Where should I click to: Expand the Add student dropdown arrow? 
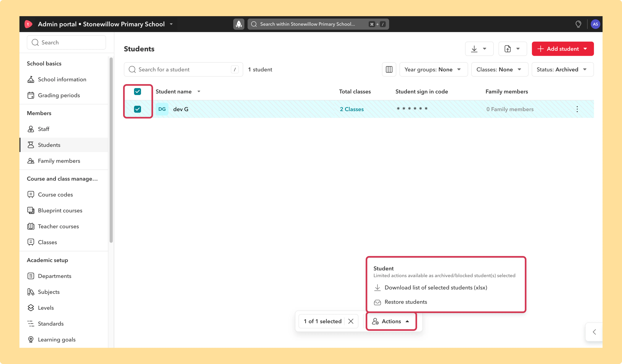(x=585, y=49)
